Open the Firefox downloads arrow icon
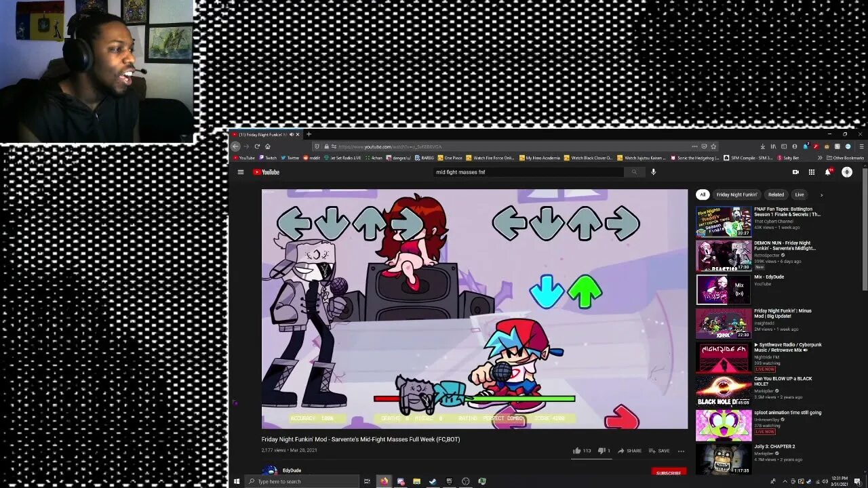Viewport: 868px width, 488px height. click(x=762, y=146)
